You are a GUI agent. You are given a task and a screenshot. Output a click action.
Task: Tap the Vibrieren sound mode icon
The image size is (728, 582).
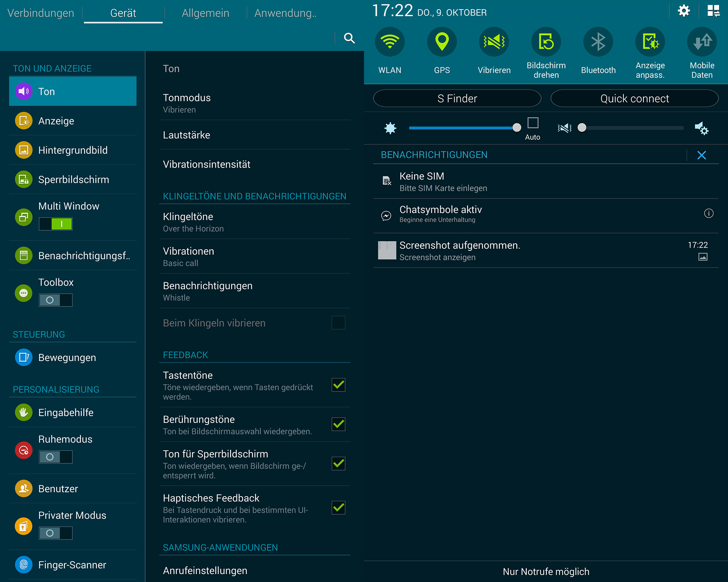pos(494,42)
